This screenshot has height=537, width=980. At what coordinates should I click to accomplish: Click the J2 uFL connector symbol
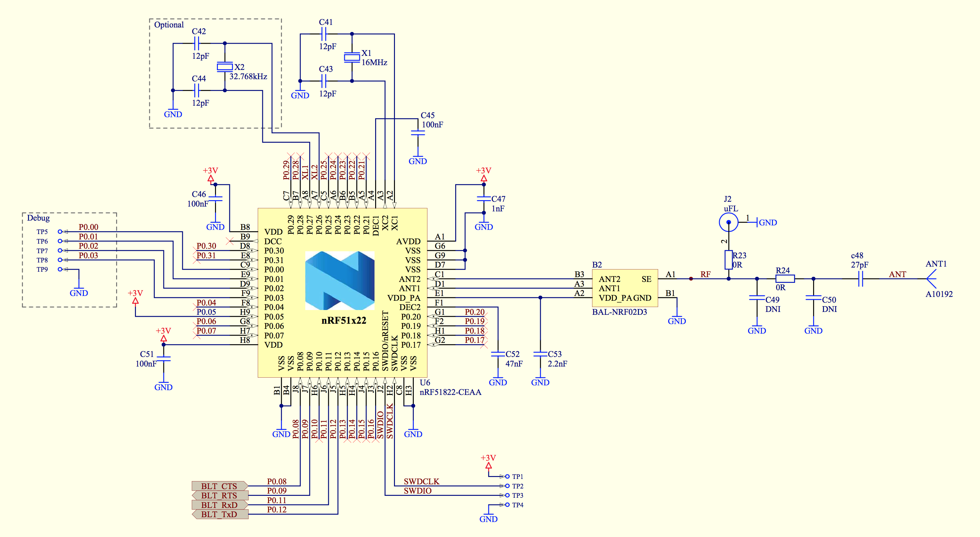tap(729, 222)
